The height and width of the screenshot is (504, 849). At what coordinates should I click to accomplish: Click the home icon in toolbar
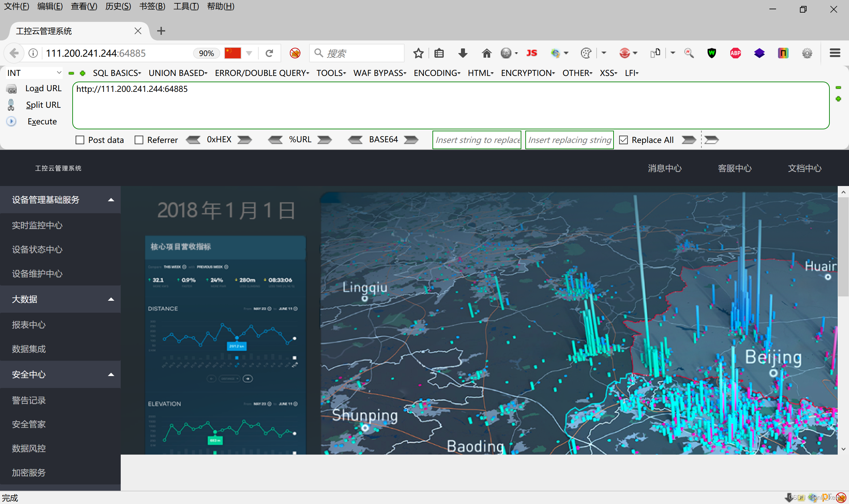[486, 53]
